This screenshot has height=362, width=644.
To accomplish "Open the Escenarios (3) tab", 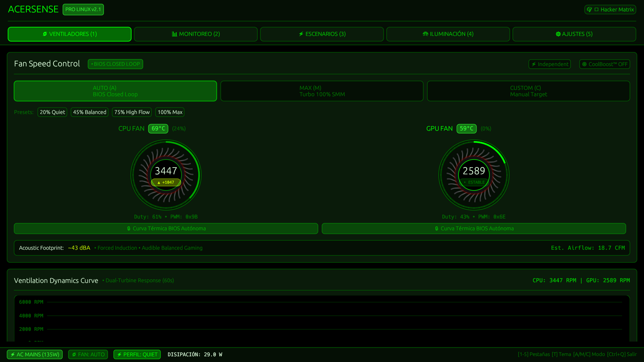I will tap(322, 34).
